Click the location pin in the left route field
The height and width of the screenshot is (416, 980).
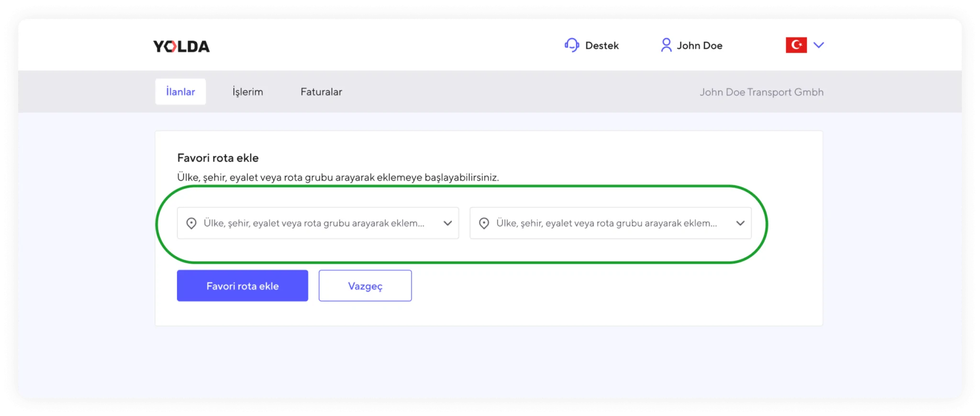click(x=191, y=223)
